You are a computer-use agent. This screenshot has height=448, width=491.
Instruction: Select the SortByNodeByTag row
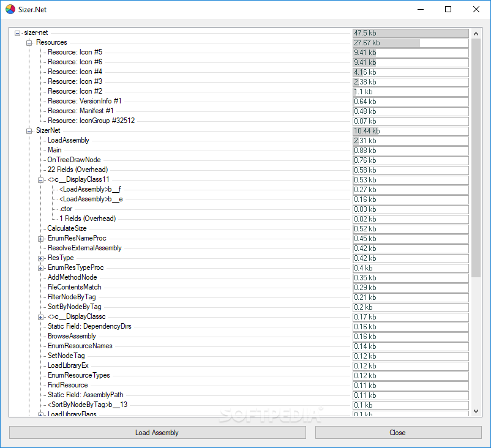(x=75, y=307)
